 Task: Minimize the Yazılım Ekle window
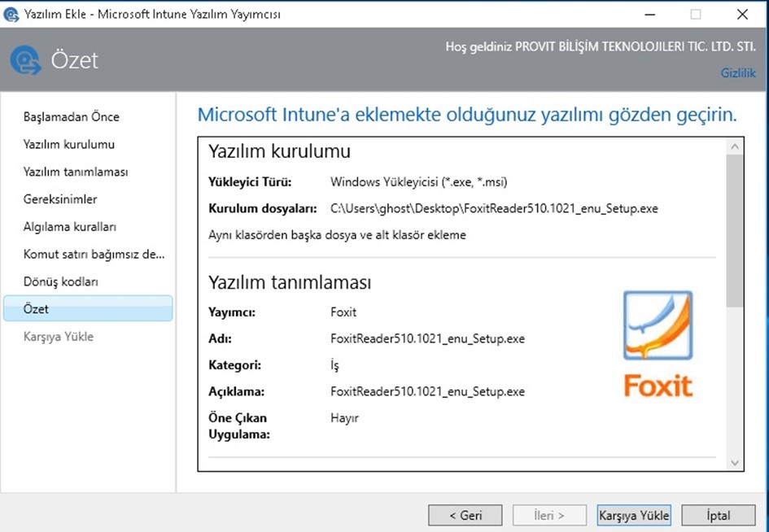pos(650,14)
